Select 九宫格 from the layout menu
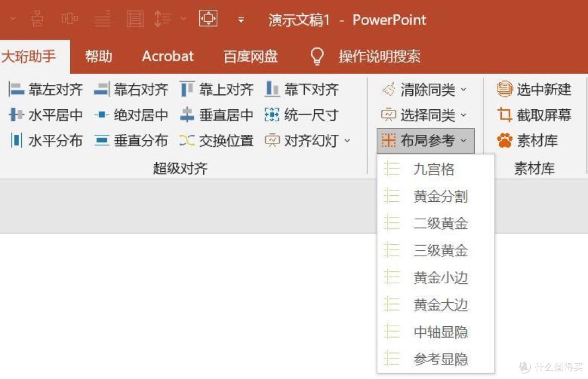This screenshot has height=379, width=588. pos(436,169)
